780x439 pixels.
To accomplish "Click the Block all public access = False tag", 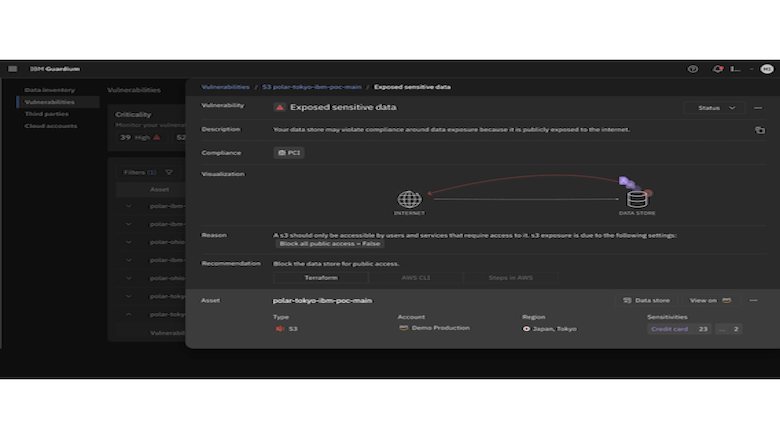I will coord(329,244).
